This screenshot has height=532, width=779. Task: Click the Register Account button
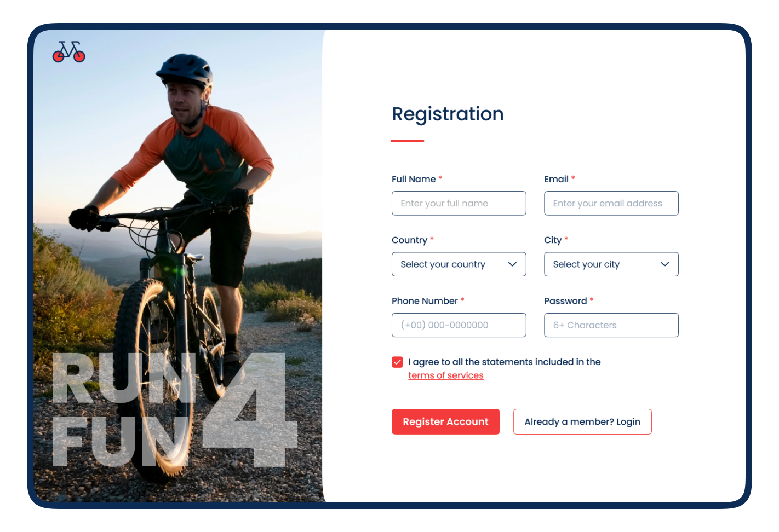[x=445, y=422]
